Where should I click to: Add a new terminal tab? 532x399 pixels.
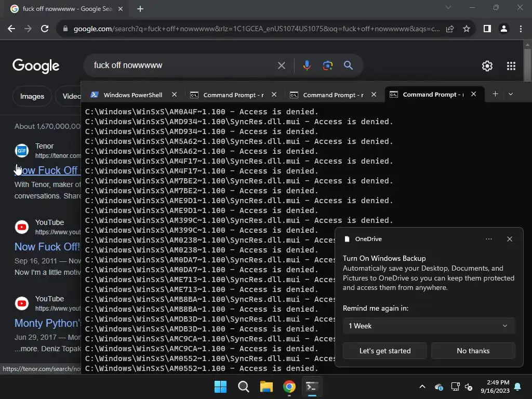495,94
